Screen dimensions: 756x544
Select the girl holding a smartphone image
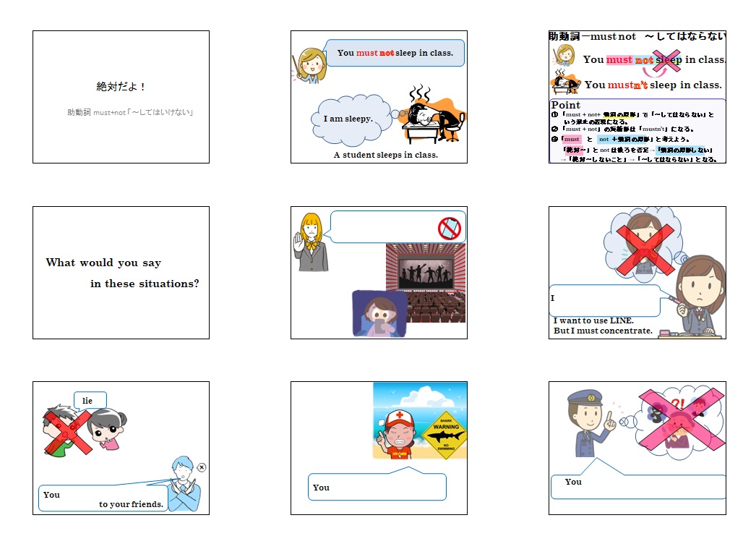[379, 314]
